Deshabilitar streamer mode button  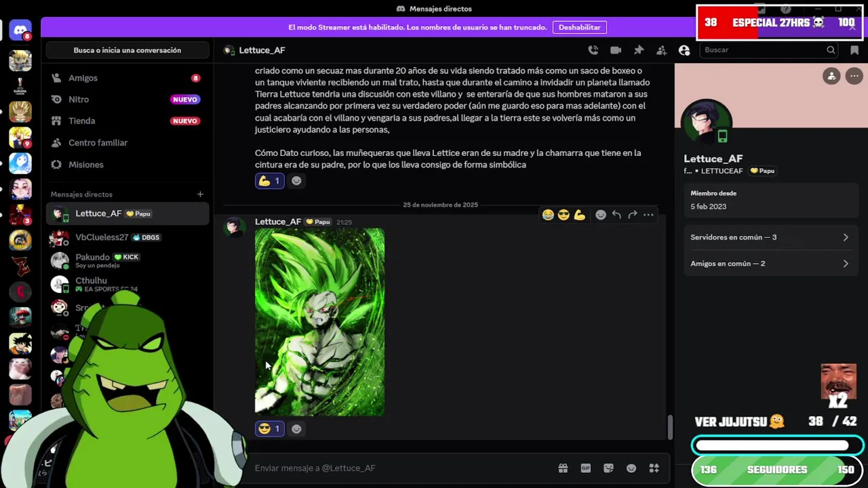tap(580, 27)
